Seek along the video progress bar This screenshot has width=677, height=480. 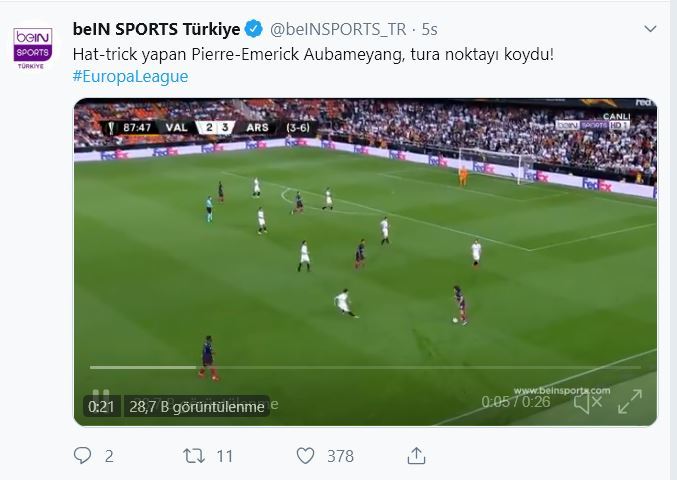pos(365,367)
